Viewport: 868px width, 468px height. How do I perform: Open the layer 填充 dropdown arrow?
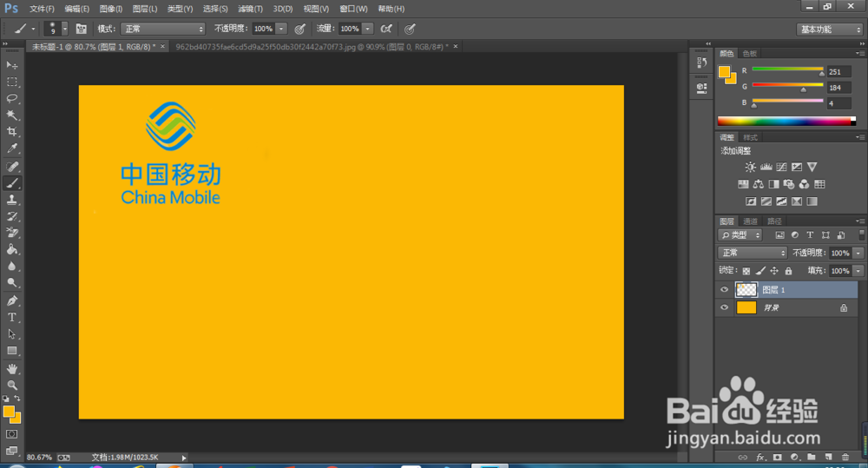click(x=858, y=271)
